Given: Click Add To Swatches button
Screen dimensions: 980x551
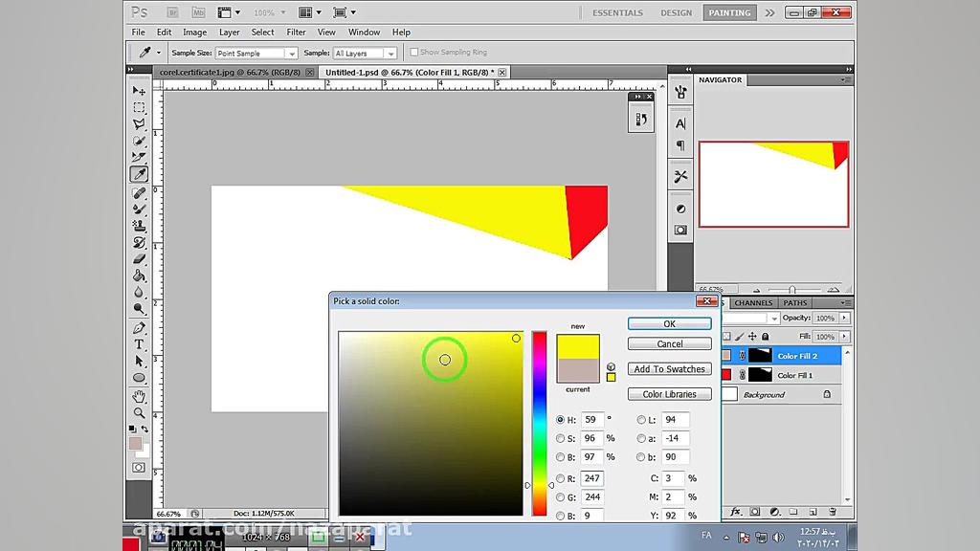Looking at the screenshot, I should click(669, 369).
